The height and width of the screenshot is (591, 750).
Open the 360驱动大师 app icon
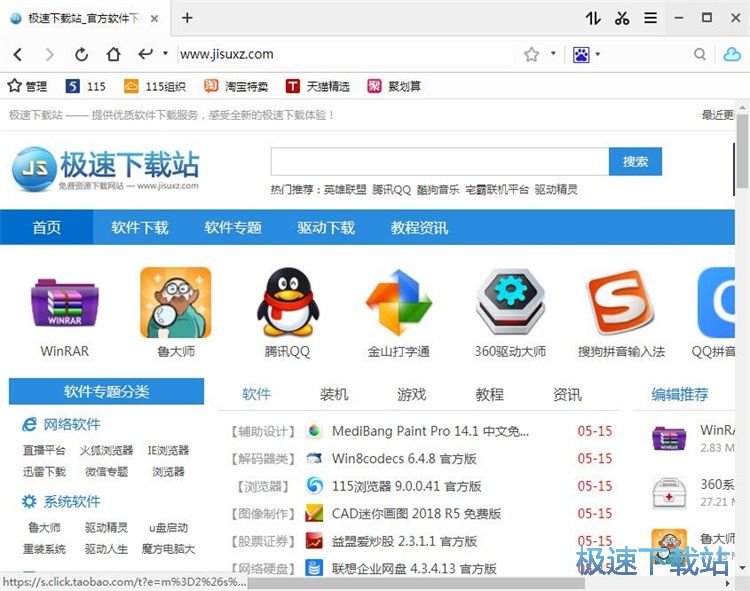tap(510, 302)
